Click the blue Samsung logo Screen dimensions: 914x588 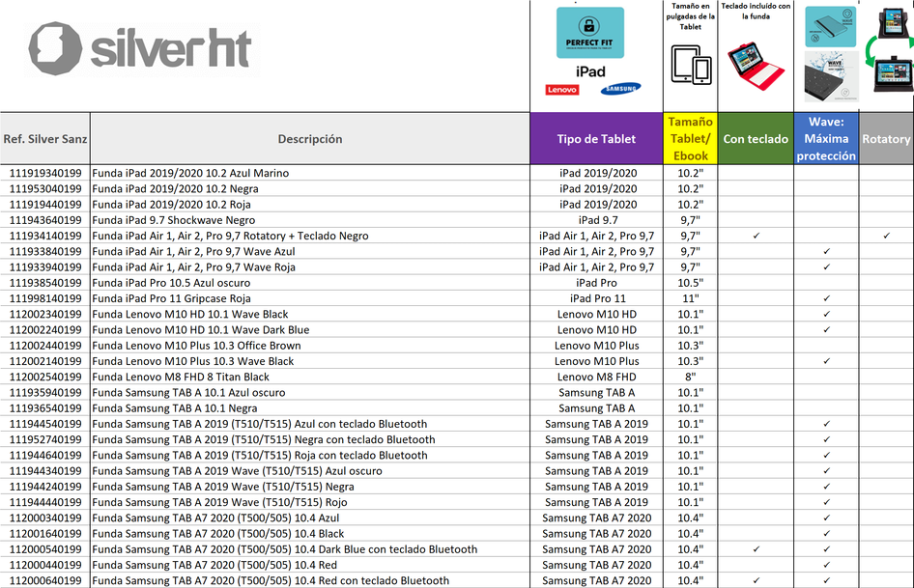[x=620, y=89]
